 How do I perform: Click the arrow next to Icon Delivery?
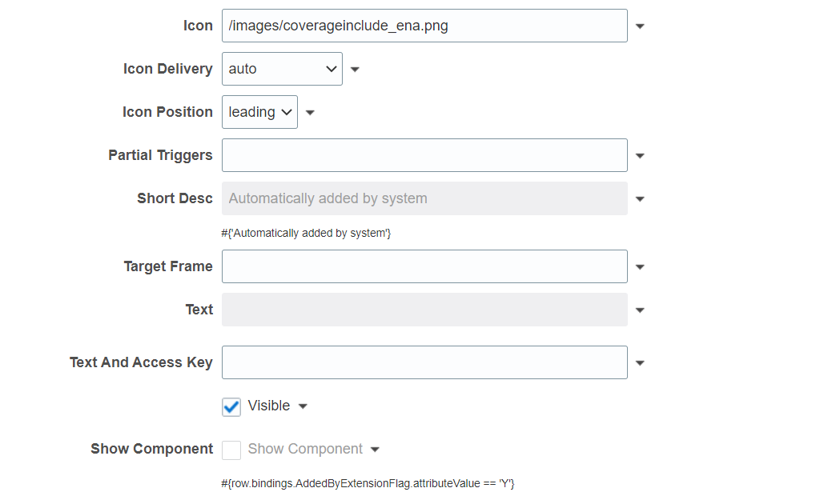click(x=355, y=70)
